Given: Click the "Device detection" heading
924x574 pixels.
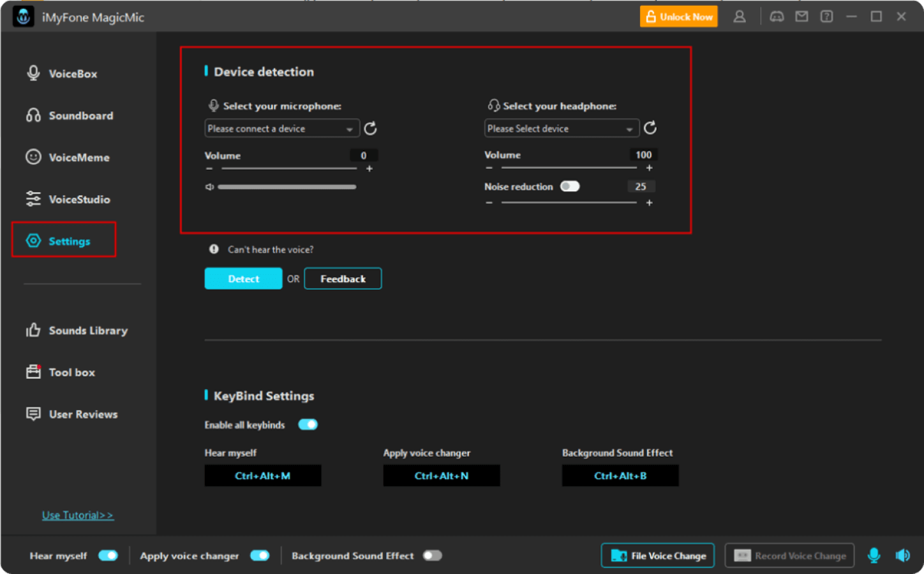Looking at the screenshot, I should point(264,71).
